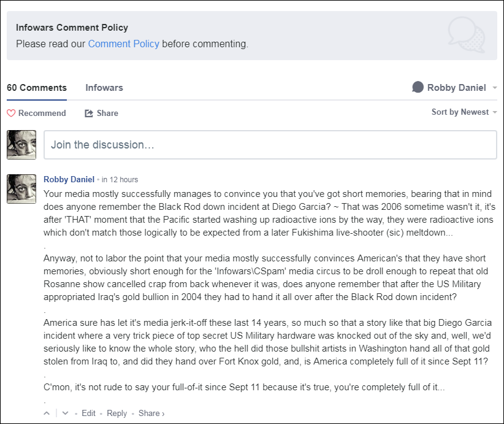Open the Comment Policy link
Viewport: 504px width, 424px height.
tap(124, 44)
